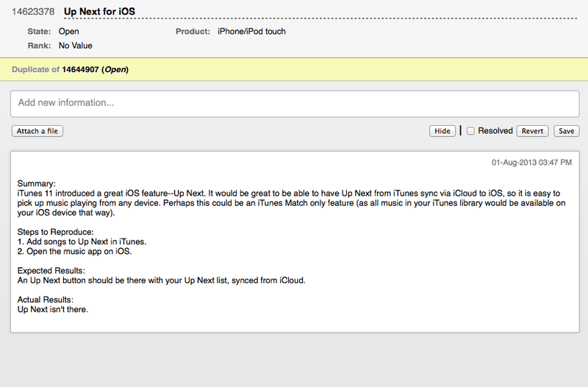Click the Revert button
This screenshot has width=588, height=387.
click(x=532, y=131)
